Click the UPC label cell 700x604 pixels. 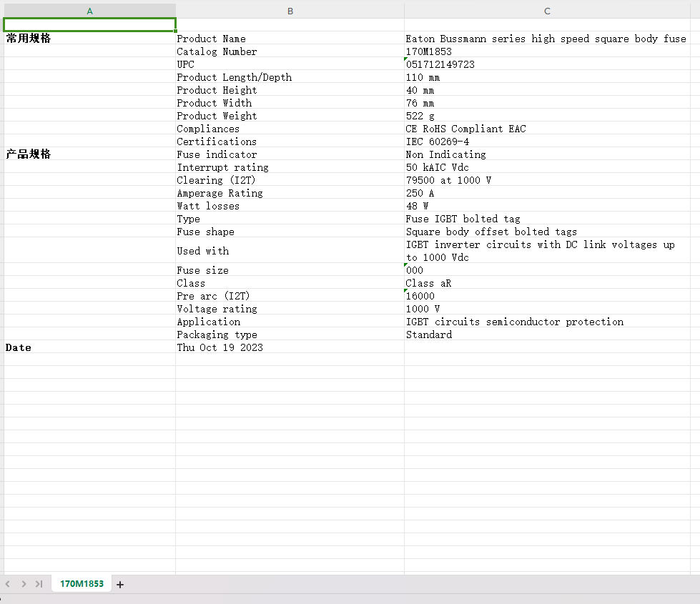[290, 64]
